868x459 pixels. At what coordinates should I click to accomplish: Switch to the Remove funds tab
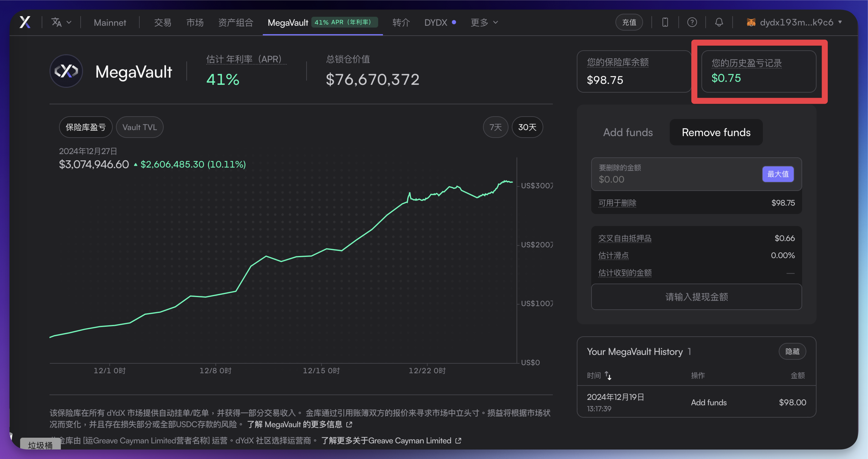coord(716,132)
